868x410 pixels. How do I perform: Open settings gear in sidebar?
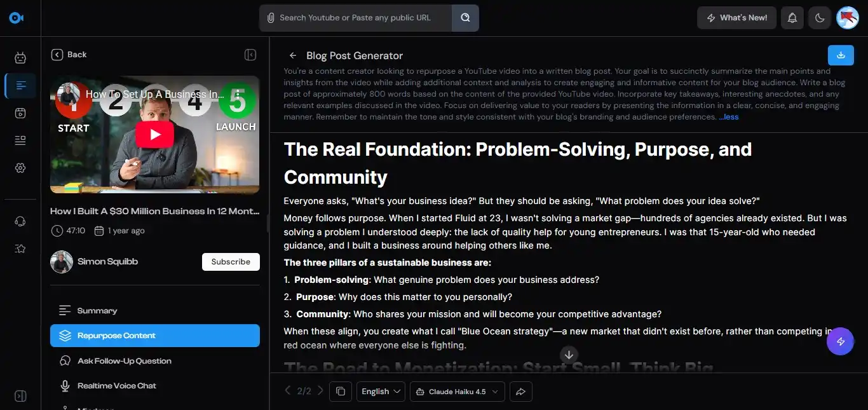tap(20, 168)
